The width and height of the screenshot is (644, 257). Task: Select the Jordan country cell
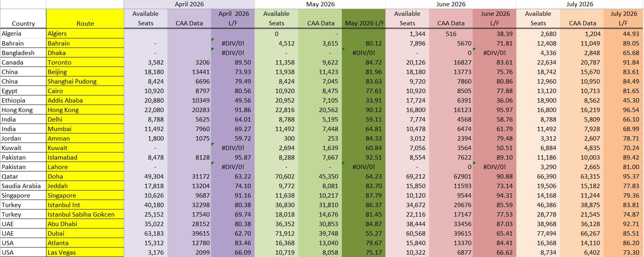pos(23,138)
